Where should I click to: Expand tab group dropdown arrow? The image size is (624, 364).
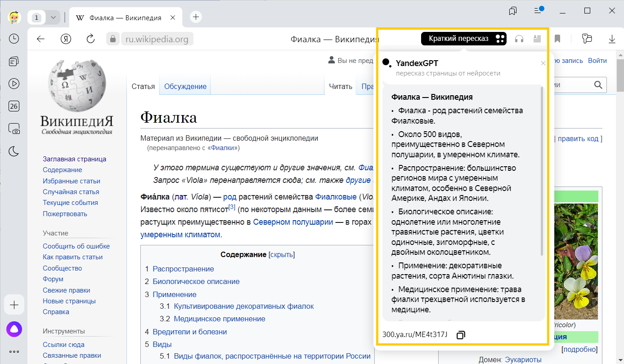pos(53,18)
